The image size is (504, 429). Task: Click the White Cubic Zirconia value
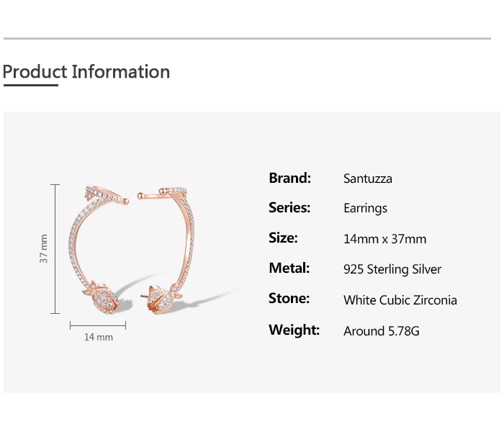400,300
